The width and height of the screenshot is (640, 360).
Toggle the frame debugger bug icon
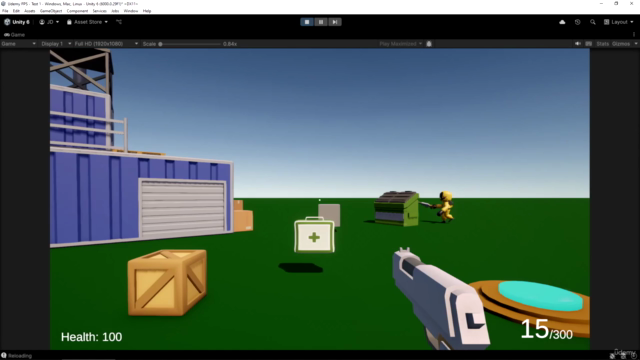tap(429, 44)
